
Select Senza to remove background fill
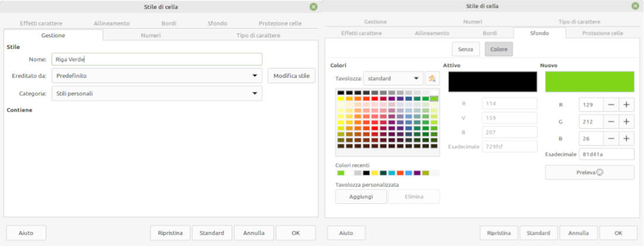point(466,49)
